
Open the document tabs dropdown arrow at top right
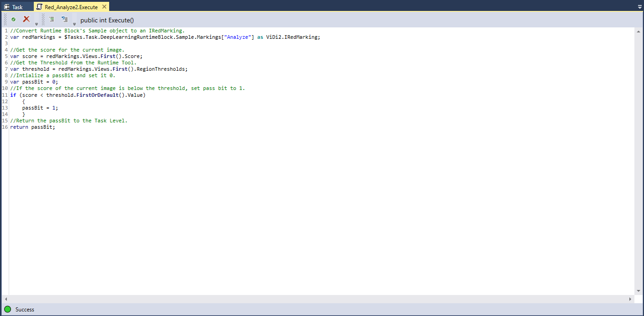click(x=639, y=7)
